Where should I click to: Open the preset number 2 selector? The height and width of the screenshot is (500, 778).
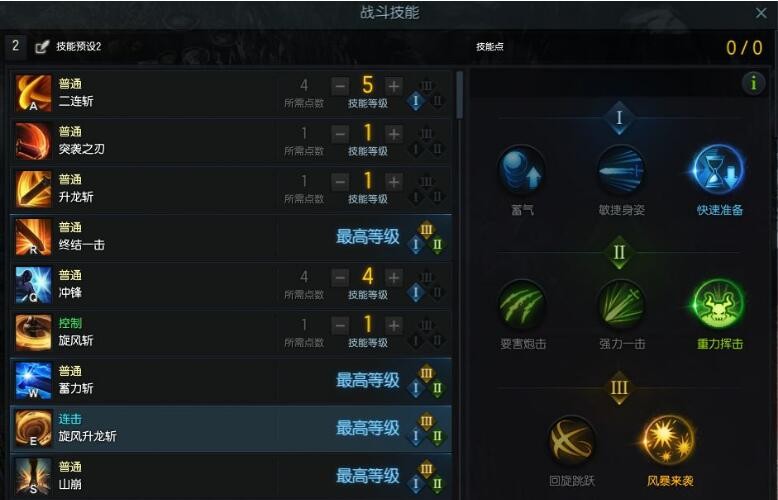pos(15,46)
